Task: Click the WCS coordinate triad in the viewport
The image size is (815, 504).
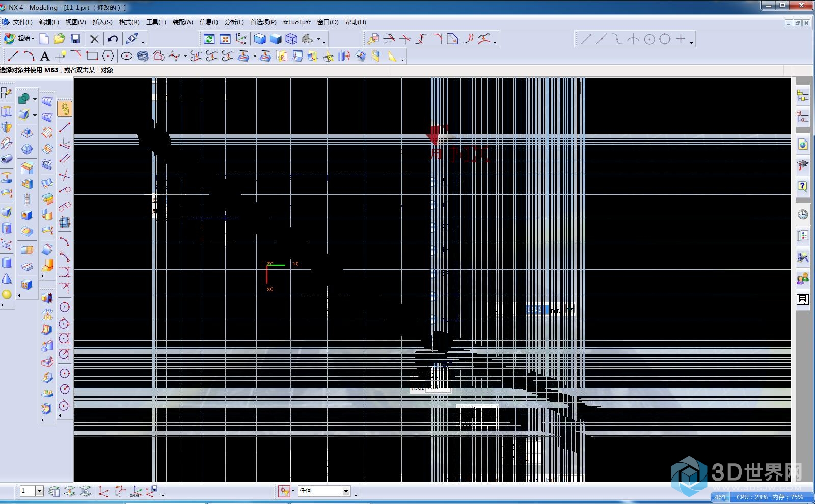Action: coord(282,276)
